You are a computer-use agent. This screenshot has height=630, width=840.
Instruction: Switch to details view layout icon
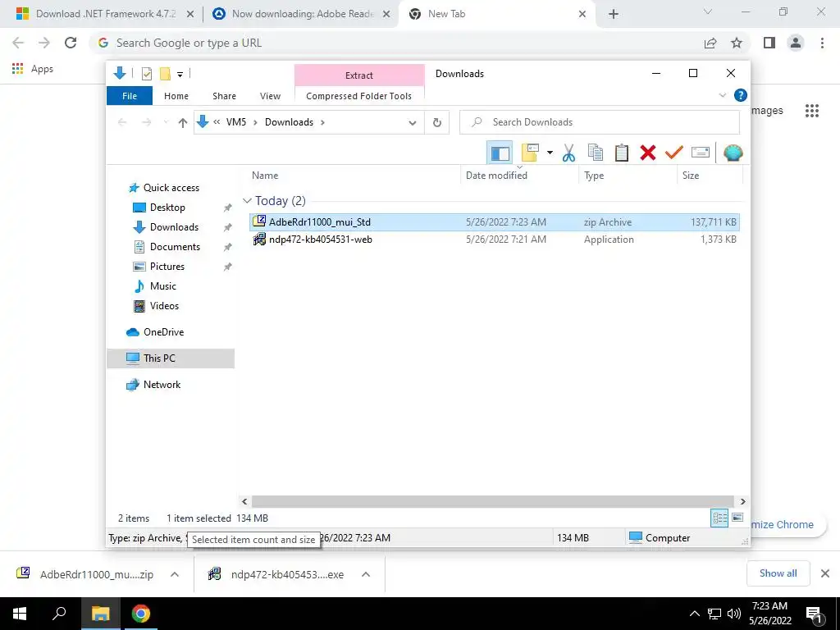pos(719,518)
